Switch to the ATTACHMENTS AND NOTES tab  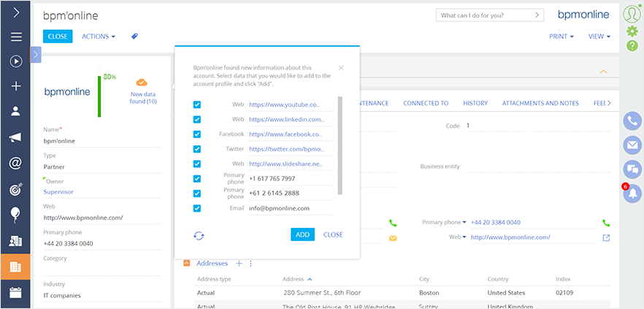(540, 103)
